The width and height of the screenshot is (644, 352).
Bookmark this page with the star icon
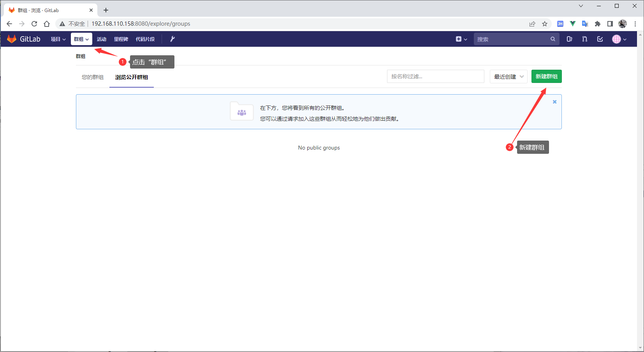[x=545, y=24]
